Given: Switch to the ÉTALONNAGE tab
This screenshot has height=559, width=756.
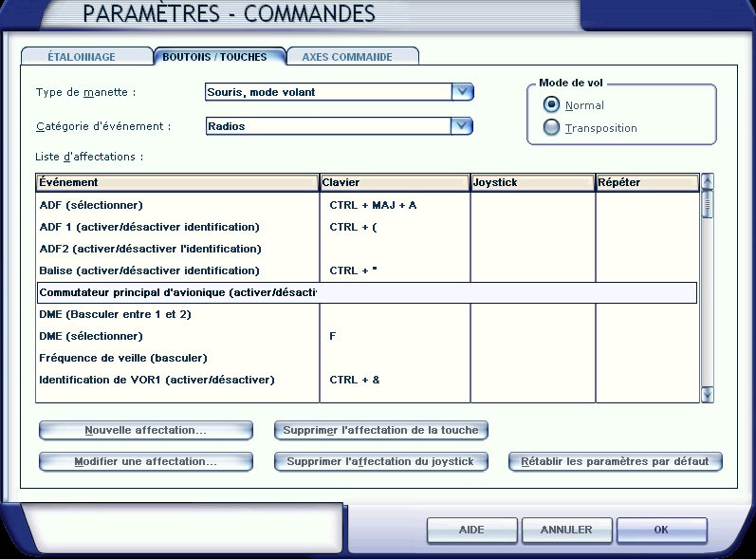Looking at the screenshot, I should click(x=86, y=56).
